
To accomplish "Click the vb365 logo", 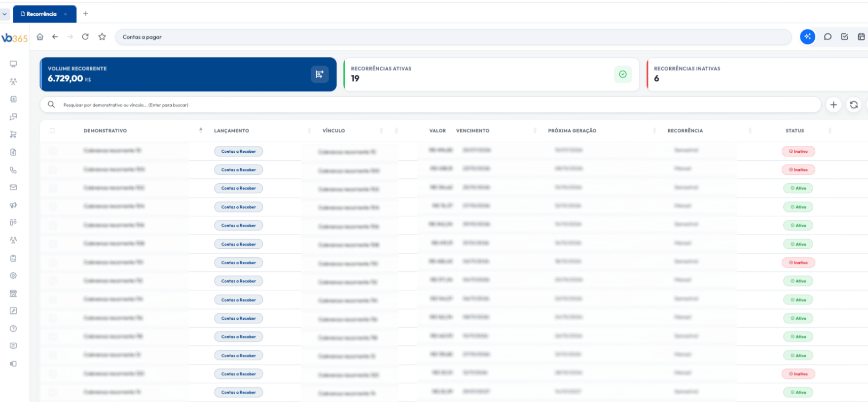I will 14,38.
